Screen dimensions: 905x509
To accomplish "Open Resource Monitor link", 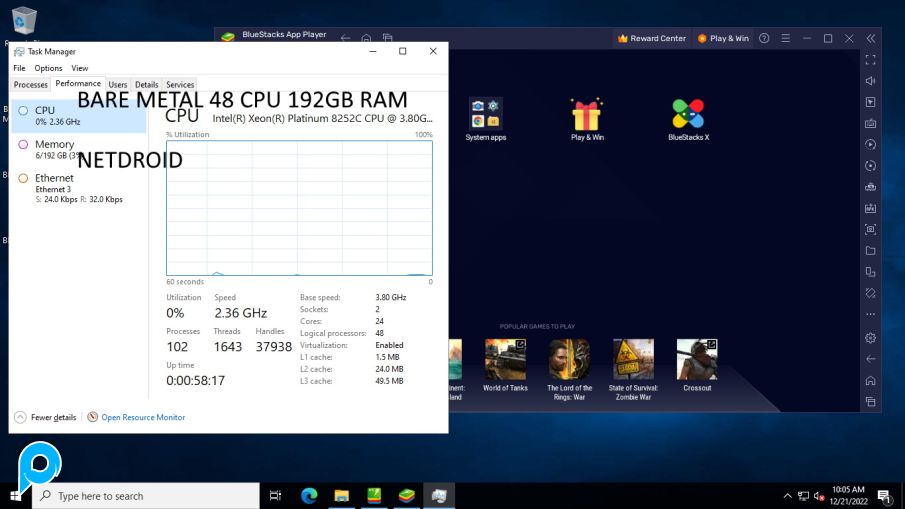I will (x=142, y=417).
